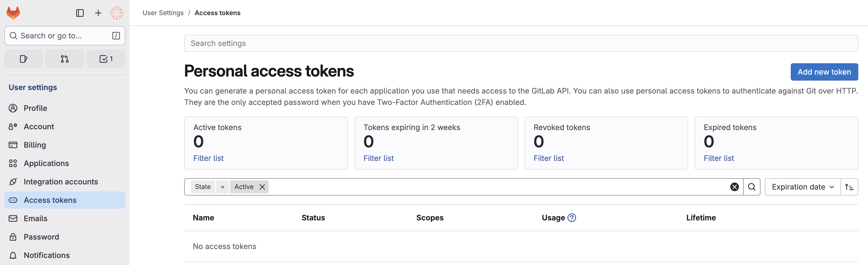Open the State filter token options
The width and height of the screenshot is (868, 265).
(203, 187)
